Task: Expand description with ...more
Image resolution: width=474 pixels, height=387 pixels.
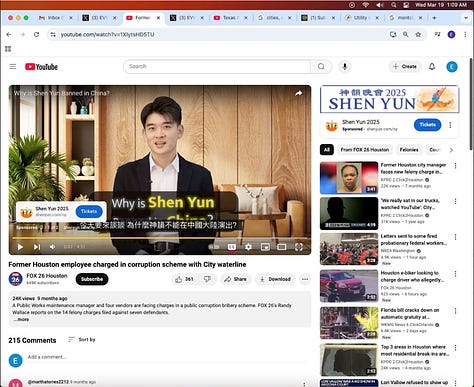Action: tap(21, 319)
